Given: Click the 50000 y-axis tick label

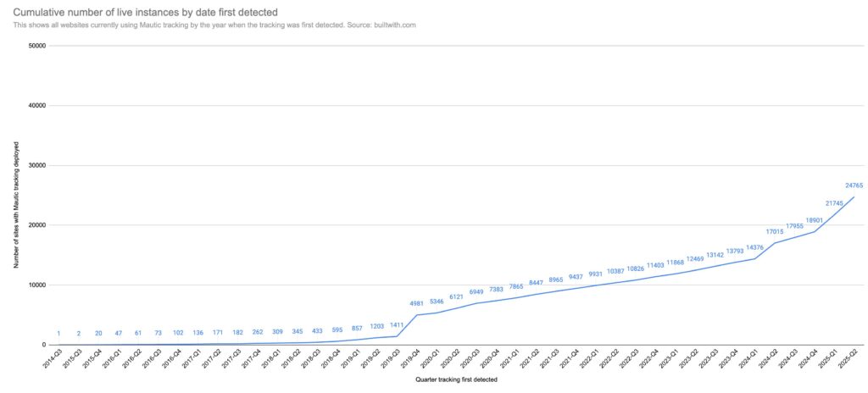Looking at the screenshot, I should 34,46.
